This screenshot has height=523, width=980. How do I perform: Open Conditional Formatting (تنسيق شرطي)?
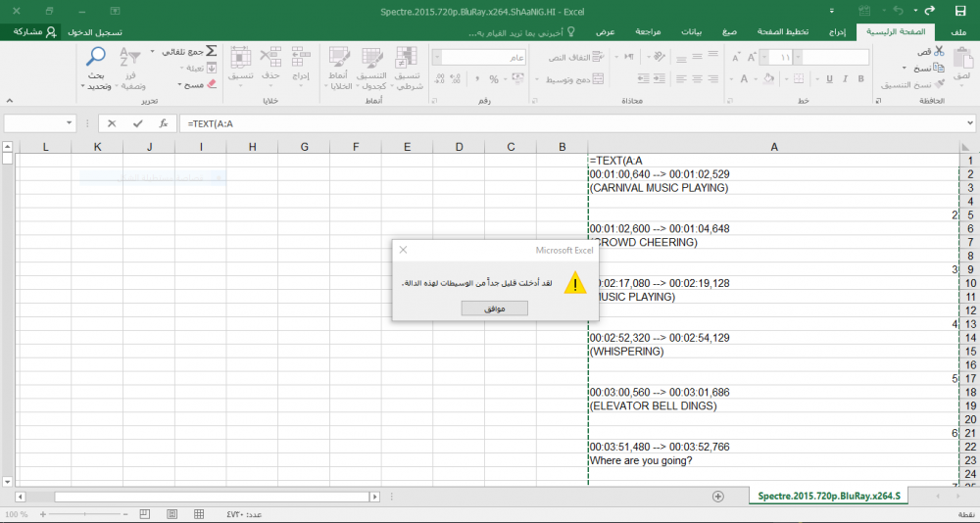409,69
